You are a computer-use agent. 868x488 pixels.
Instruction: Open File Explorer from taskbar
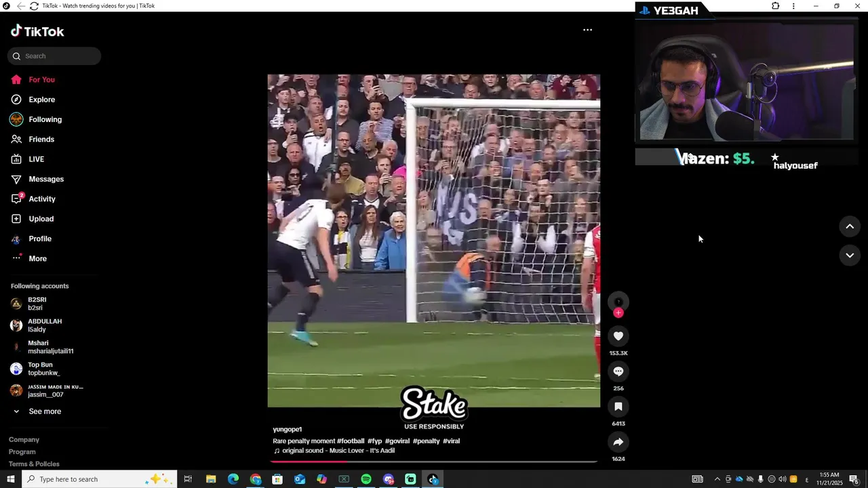coord(211,479)
